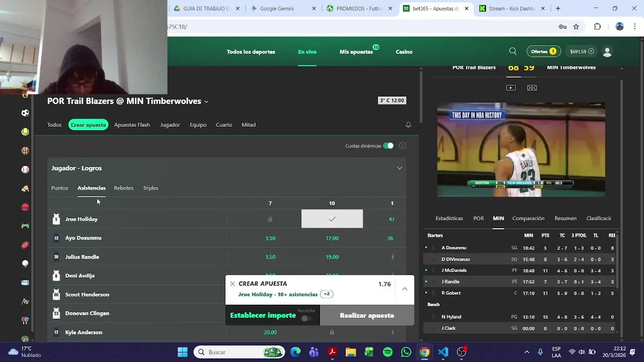The height and width of the screenshot is (362, 644).
Task: Click the Windows taskbar search field Buscar
Action: tap(239, 352)
